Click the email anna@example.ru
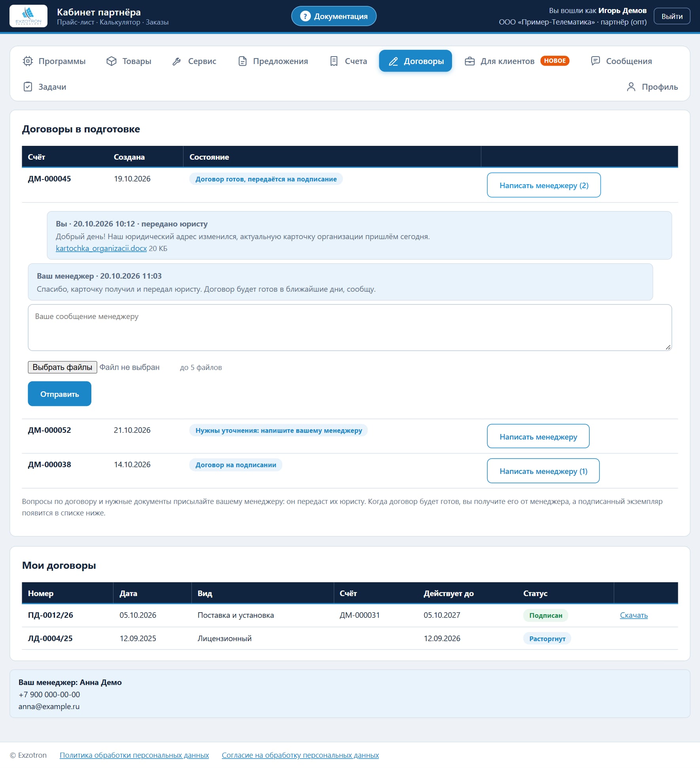The image size is (700, 768). click(49, 706)
